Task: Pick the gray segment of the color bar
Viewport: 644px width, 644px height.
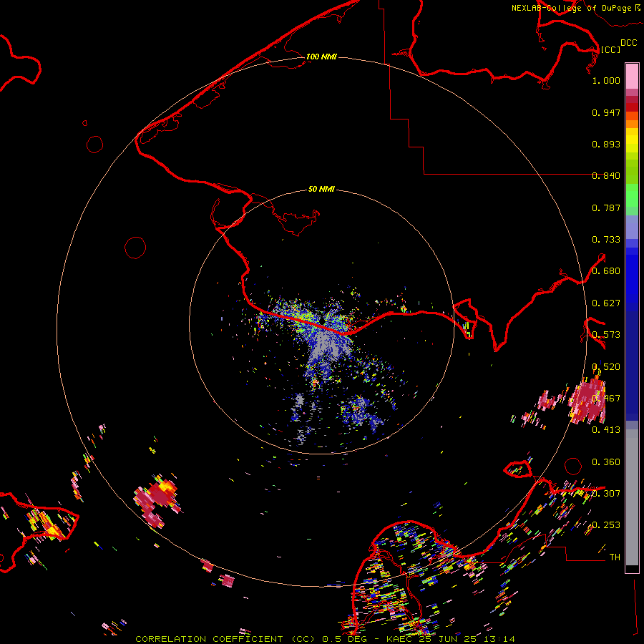Action: (x=632, y=497)
